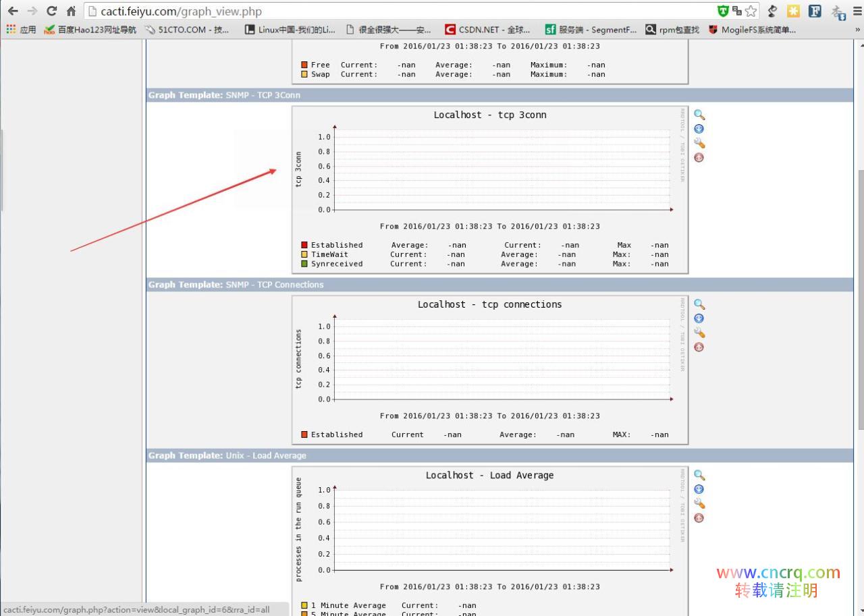
Task: Open the CSDN.NET bookmark
Action: [487, 30]
